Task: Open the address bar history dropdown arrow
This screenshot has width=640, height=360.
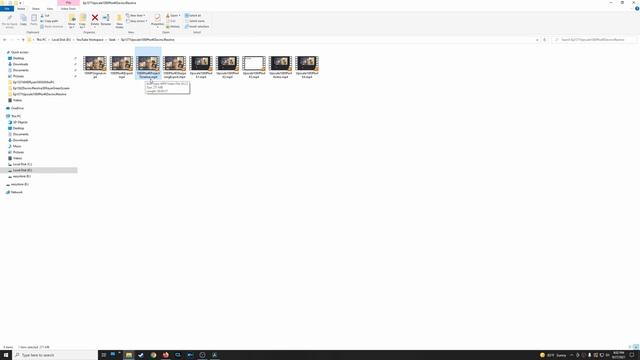Action: click(537, 40)
